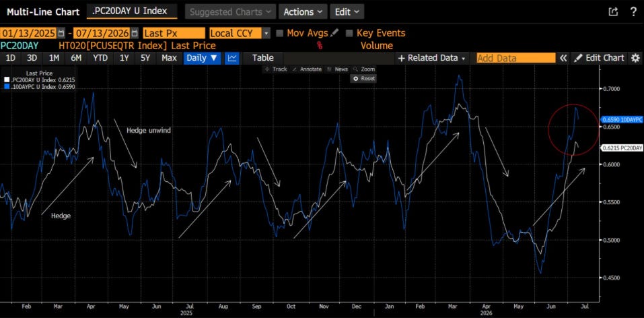This screenshot has width=644, height=318.
Task: Click the 0.6590 10DAYPC axis value tag
Action: [622, 120]
